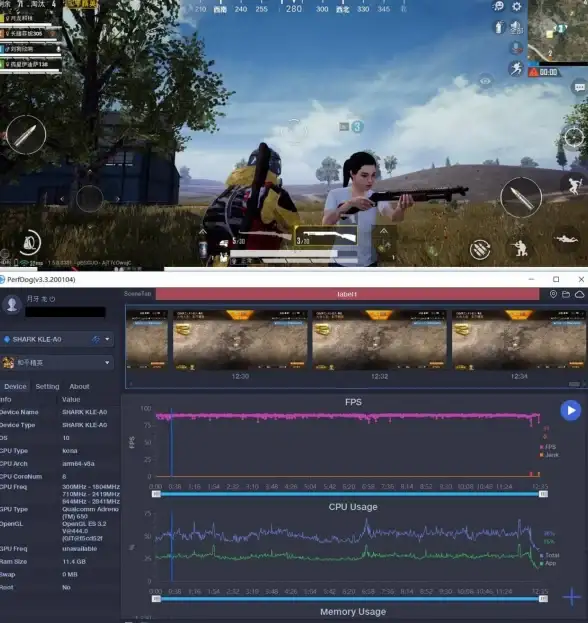Click the Device Name value SHARK KLE-A0
Image resolution: width=588 pixels, height=623 pixels.
tap(85, 412)
